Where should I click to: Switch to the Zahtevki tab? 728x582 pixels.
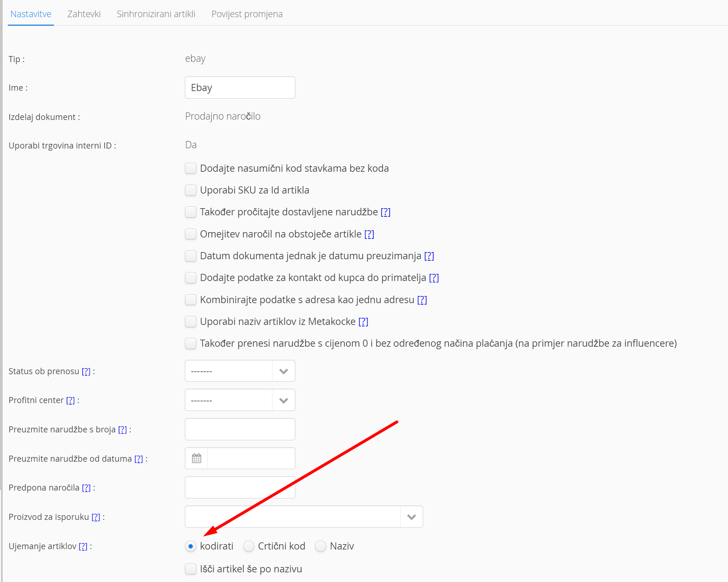[x=84, y=14]
